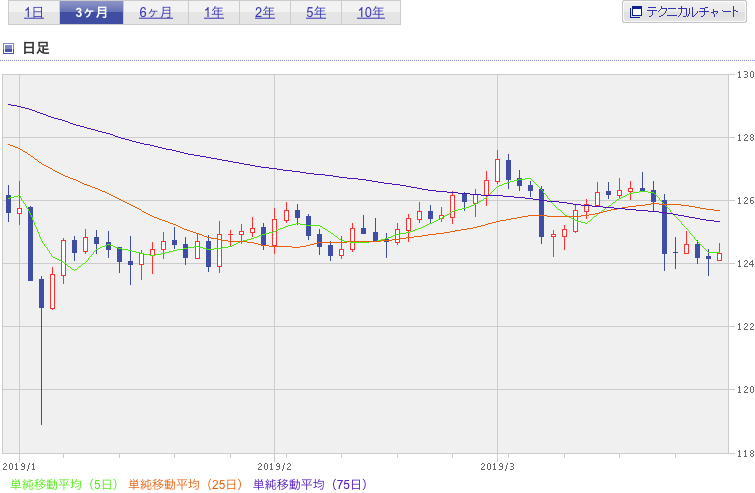Select the 3ヶ月 period tab

91,13
